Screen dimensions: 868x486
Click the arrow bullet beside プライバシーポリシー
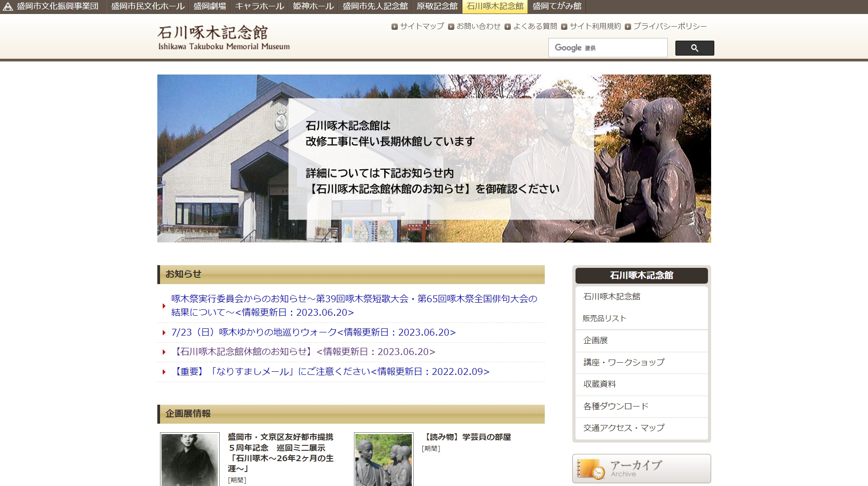click(628, 27)
